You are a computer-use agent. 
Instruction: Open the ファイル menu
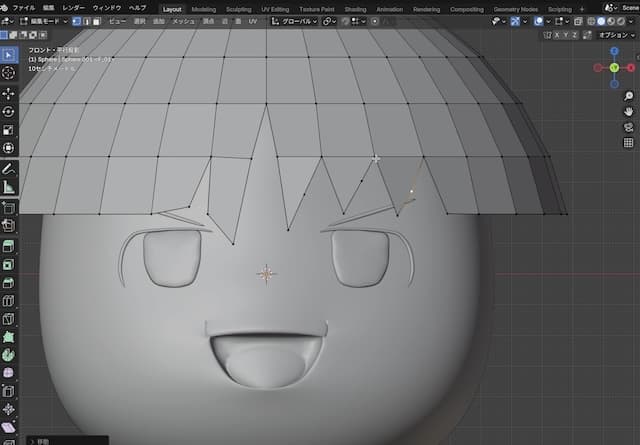click(x=23, y=7)
